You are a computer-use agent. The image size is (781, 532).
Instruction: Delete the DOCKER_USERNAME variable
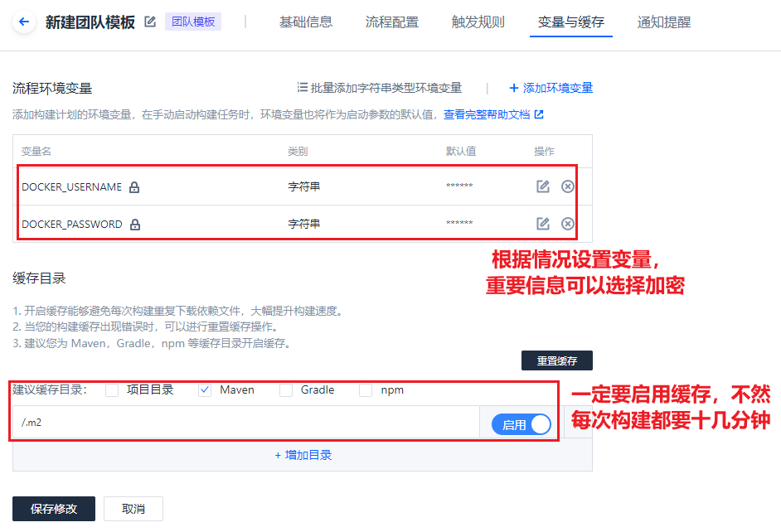567,186
